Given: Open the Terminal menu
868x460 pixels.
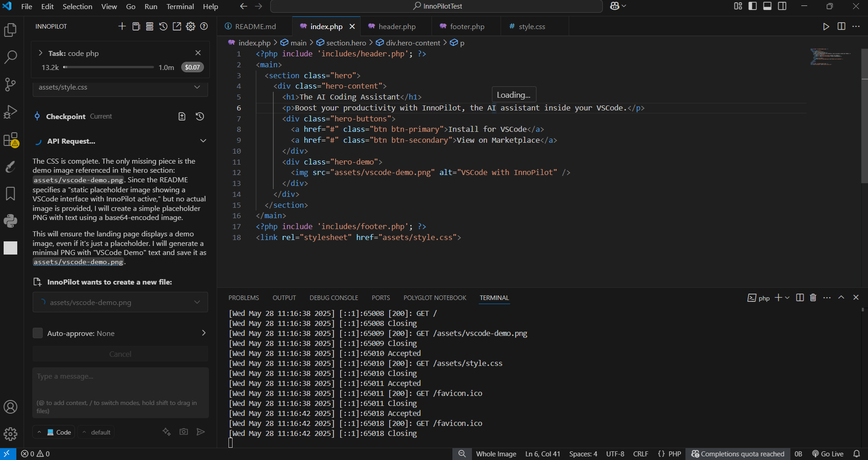Looking at the screenshot, I should tap(180, 6).
